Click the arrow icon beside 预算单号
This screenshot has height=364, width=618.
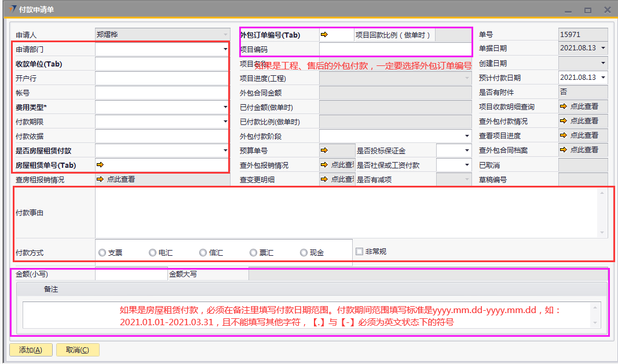[324, 150]
